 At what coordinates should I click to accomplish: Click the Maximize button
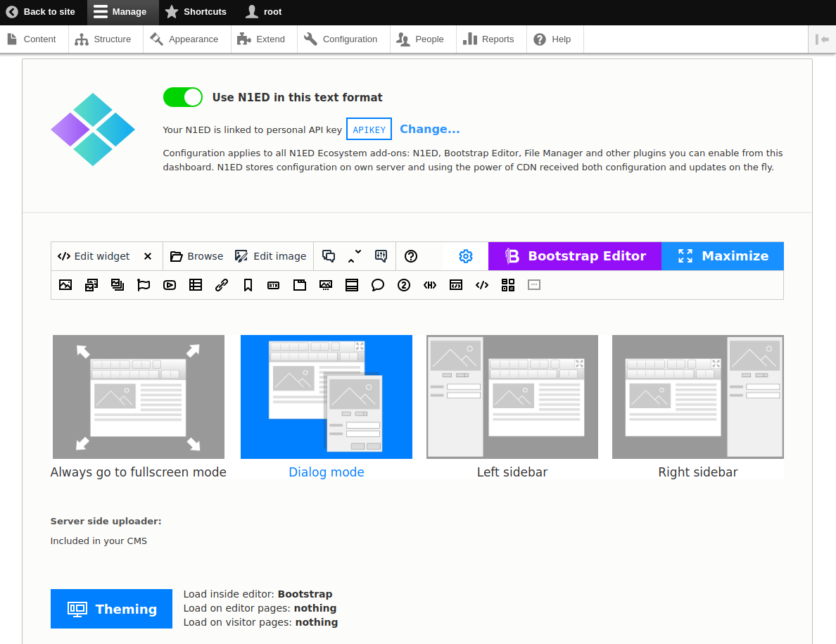coord(723,256)
